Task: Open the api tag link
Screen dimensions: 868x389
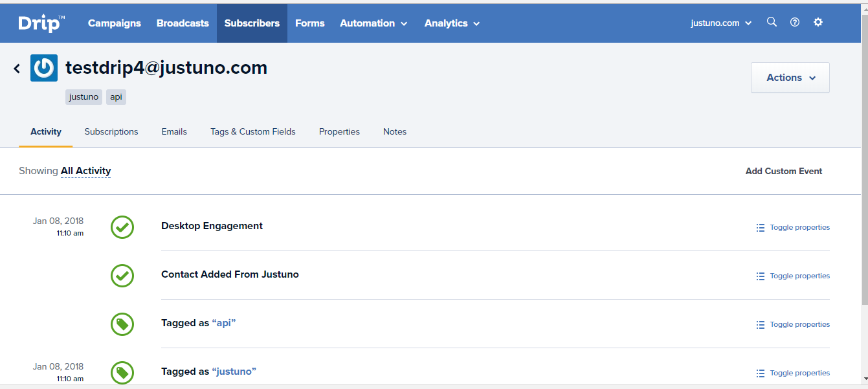Action: [223, 323]
